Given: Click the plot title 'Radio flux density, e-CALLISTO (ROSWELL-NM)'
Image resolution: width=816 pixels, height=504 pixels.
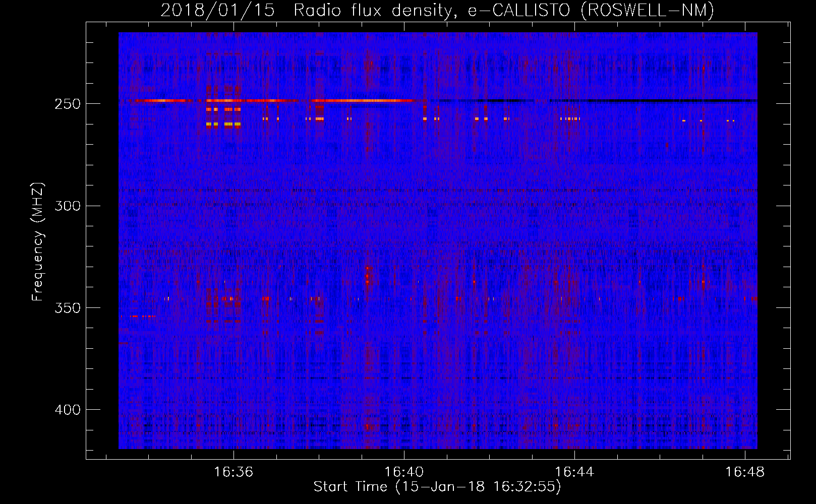Looking at the screenshot, I should click(504, 10).
